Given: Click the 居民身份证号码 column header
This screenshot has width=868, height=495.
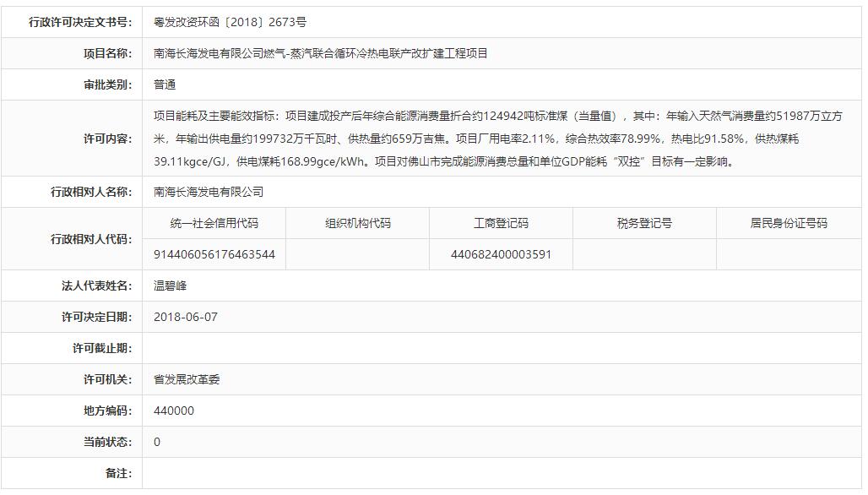Looking at the screenshot, I should point(789,224).
